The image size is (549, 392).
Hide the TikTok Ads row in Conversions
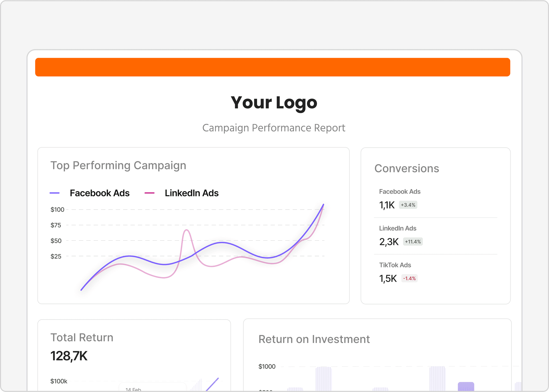(395, 265)
